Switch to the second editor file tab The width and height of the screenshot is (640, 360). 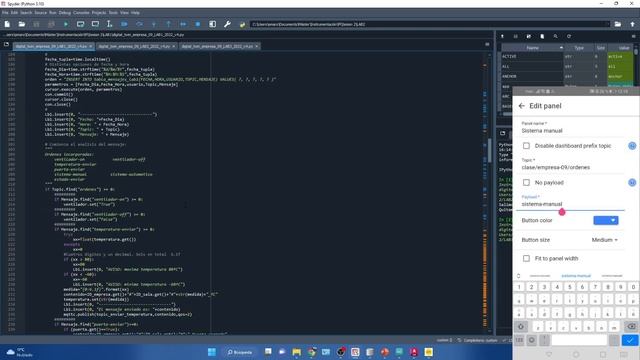[x=137, y=47]
